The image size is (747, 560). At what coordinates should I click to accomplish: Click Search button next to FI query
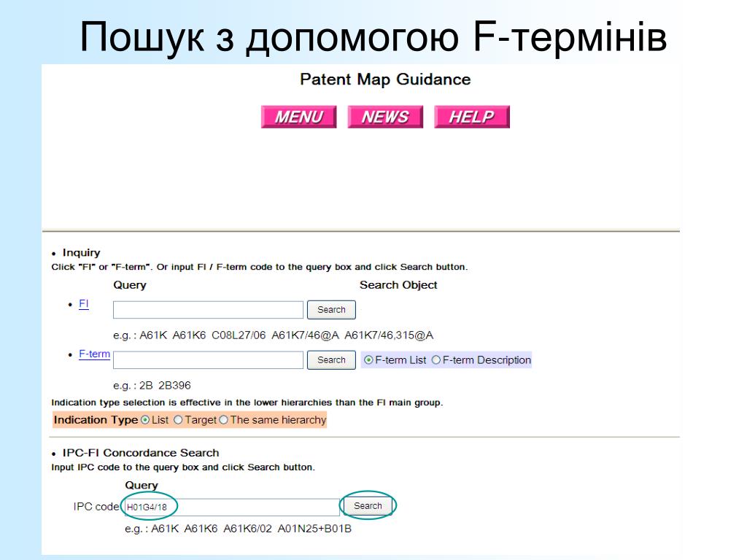(331, 309)
